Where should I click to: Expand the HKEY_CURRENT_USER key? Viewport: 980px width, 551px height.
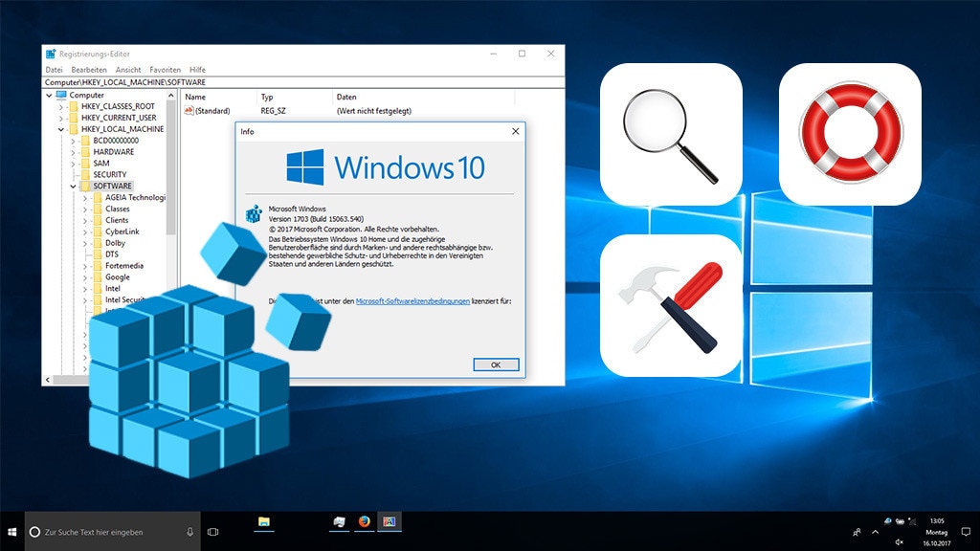(x=60, y=118)
